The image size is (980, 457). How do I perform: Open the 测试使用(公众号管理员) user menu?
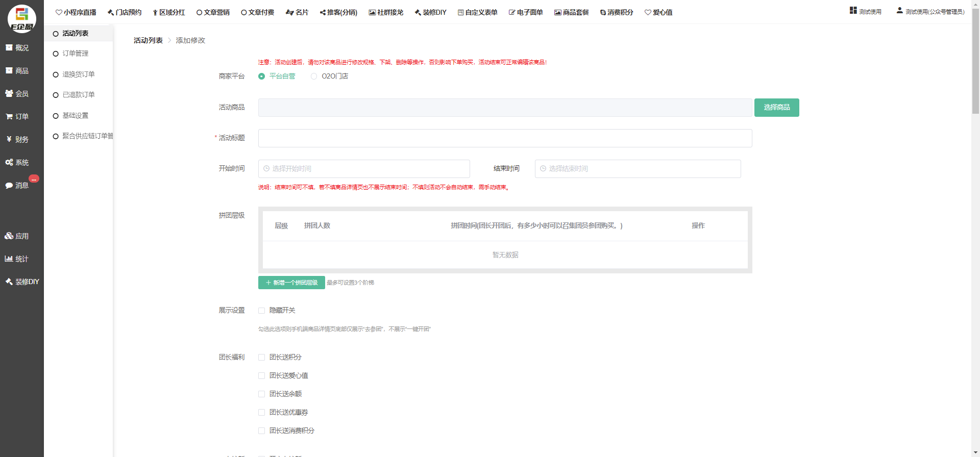click(930, 12)
